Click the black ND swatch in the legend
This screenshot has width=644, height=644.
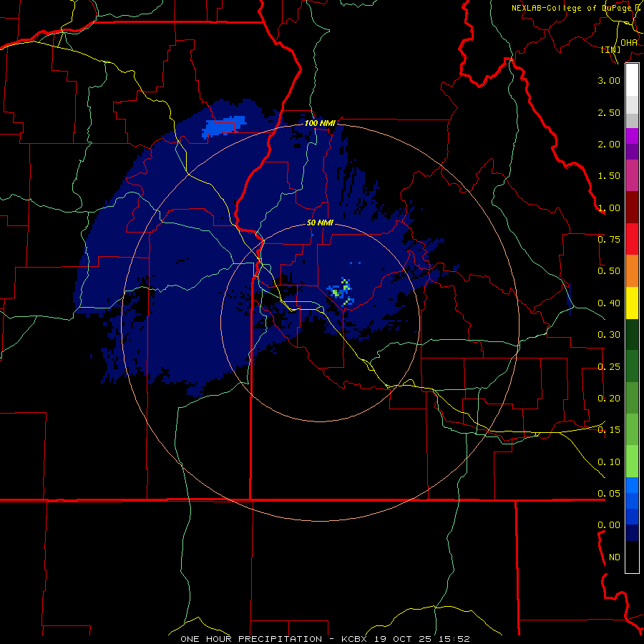632,557
